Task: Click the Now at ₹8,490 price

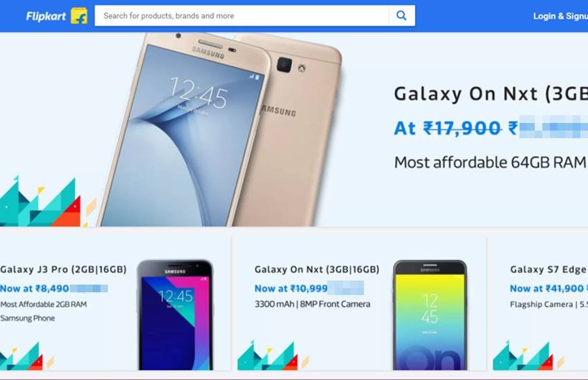Action: 35,289
